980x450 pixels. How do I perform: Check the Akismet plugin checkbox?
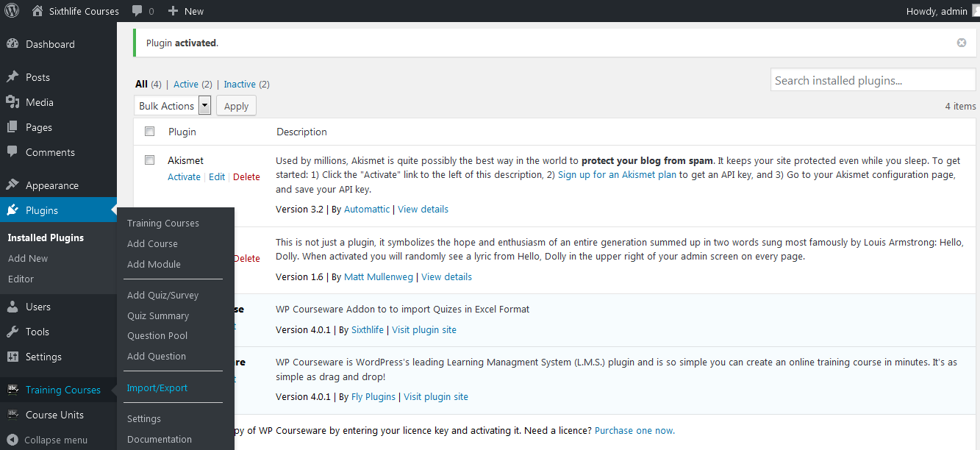[x=150, y=160]
